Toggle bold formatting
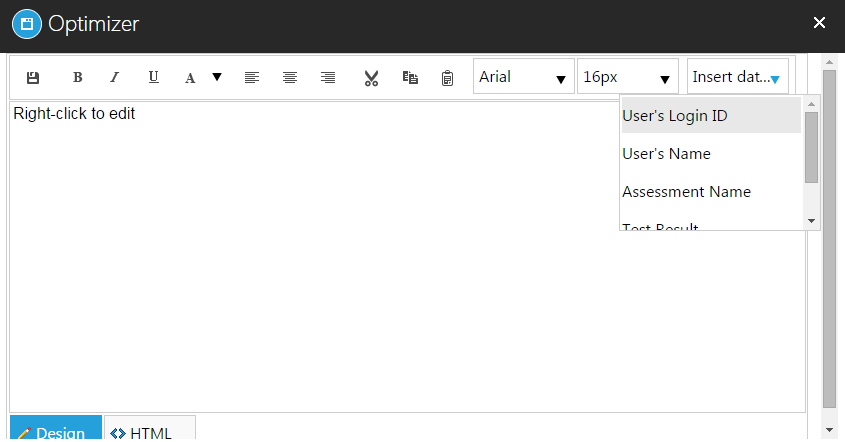845x442 pixels. (77, 78)
